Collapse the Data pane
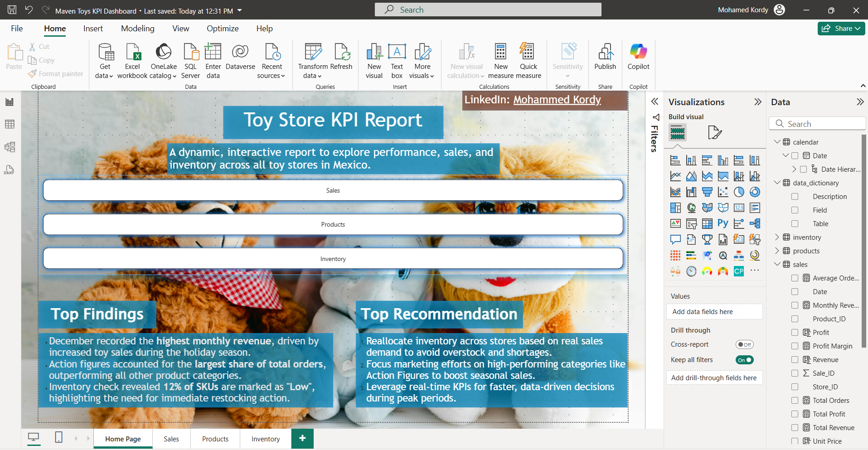868x450 pixels. tap(860, 102)
